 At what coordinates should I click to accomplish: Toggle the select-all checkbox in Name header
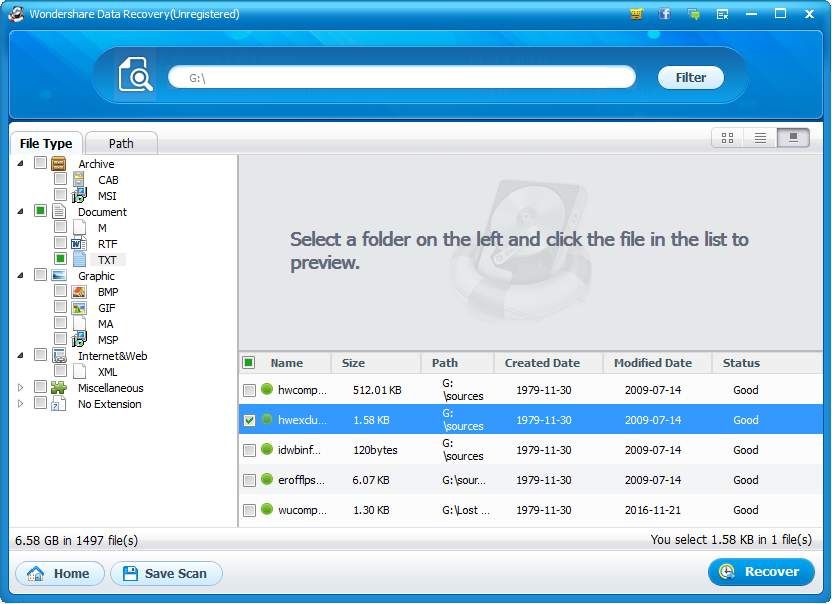point(249,363)
